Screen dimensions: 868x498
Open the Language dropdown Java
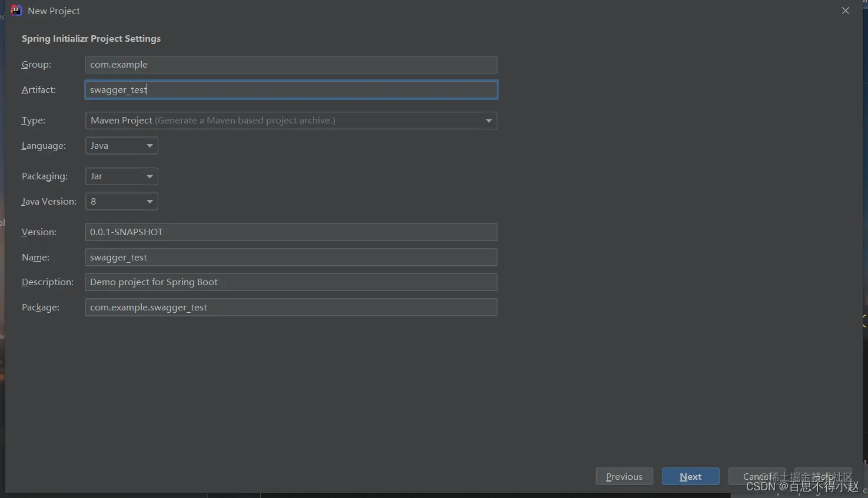coord(122,146)
